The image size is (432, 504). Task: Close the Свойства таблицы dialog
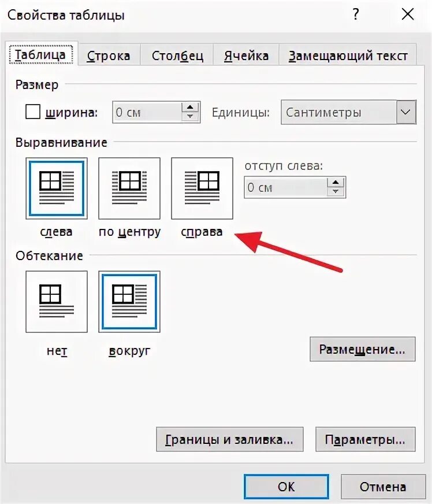tap(408, 14)
